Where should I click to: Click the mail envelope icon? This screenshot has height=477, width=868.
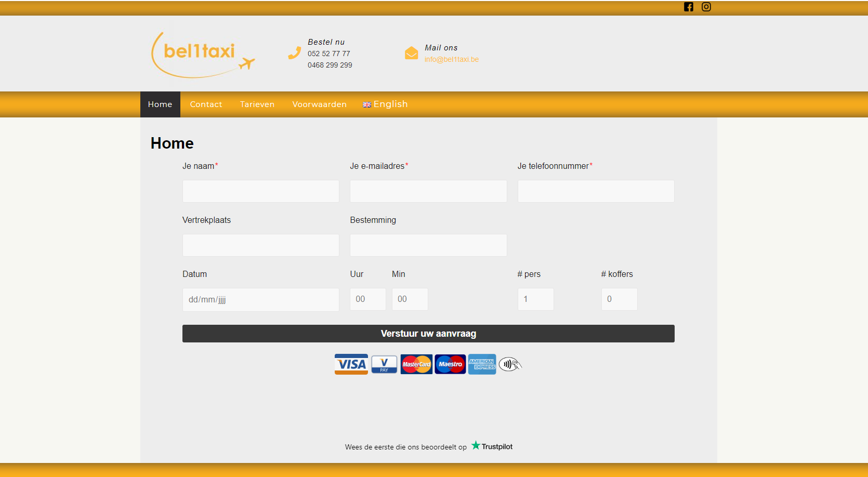pos(412,53)
